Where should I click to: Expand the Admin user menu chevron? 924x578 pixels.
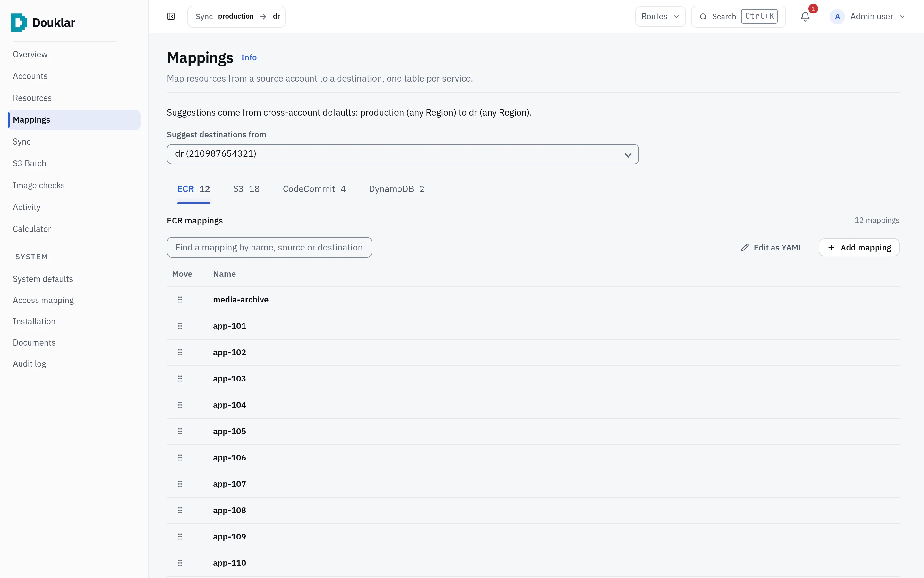pyautogui.click(x=902, y=17)
